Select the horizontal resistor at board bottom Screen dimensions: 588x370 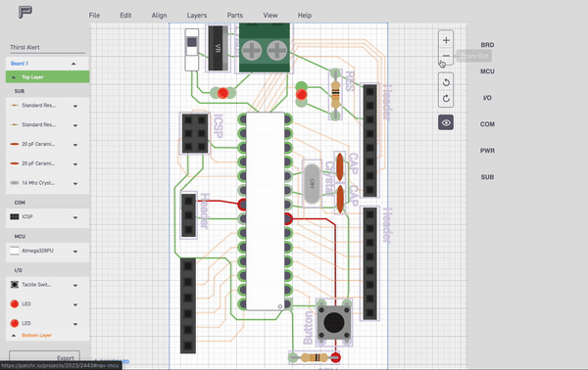[x=315, y=357]
